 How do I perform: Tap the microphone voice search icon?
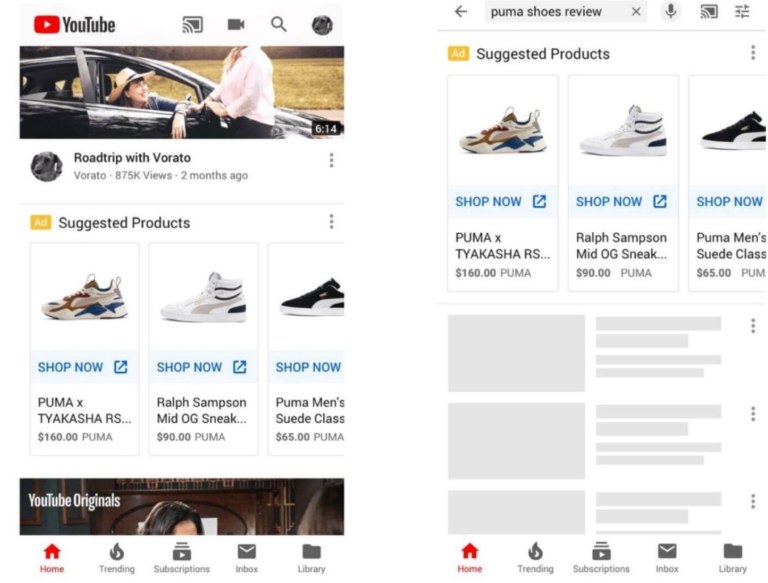[x=671, y=11]
